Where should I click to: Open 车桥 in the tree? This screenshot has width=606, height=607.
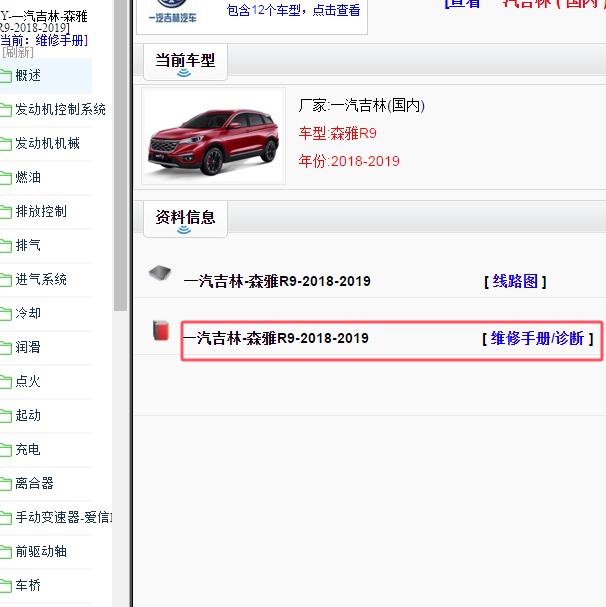point(28,586)
